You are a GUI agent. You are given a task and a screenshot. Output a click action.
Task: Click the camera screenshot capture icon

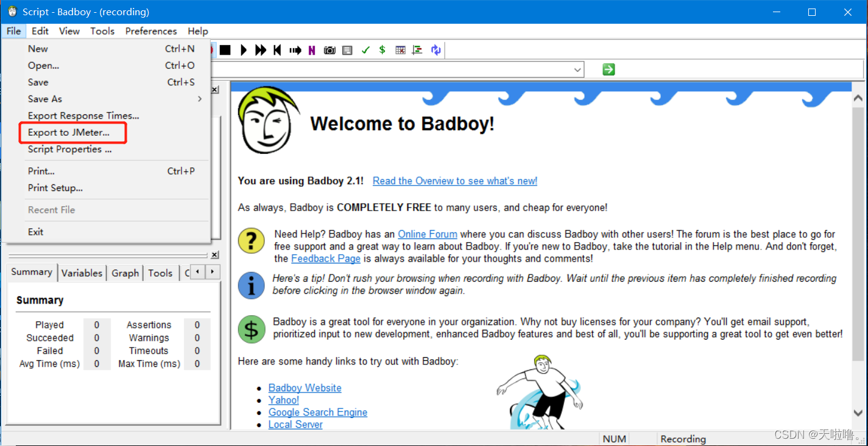coord(330,50)
